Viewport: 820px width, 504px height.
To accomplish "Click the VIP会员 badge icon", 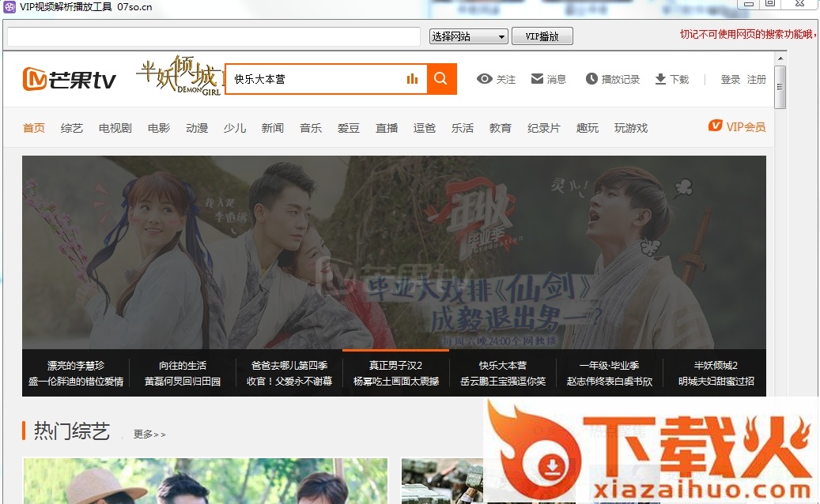I will point(716,126).
